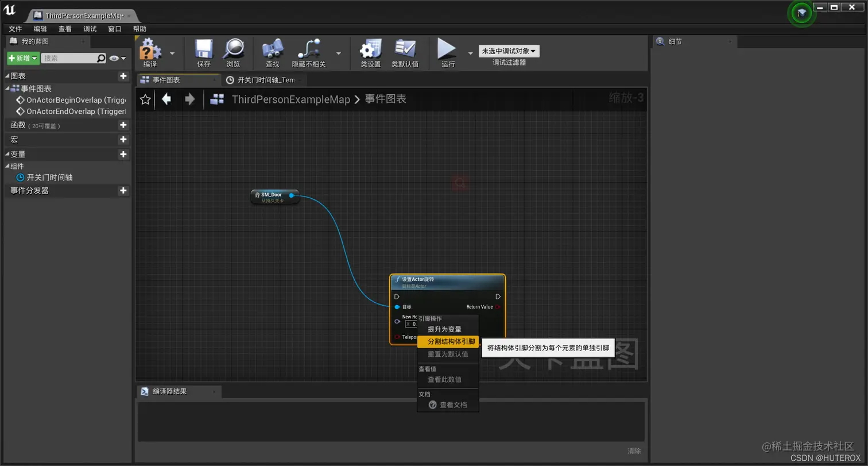Click the Unreal Engine logo at top left
Screen dimensions: 868x466
[10, 10]
